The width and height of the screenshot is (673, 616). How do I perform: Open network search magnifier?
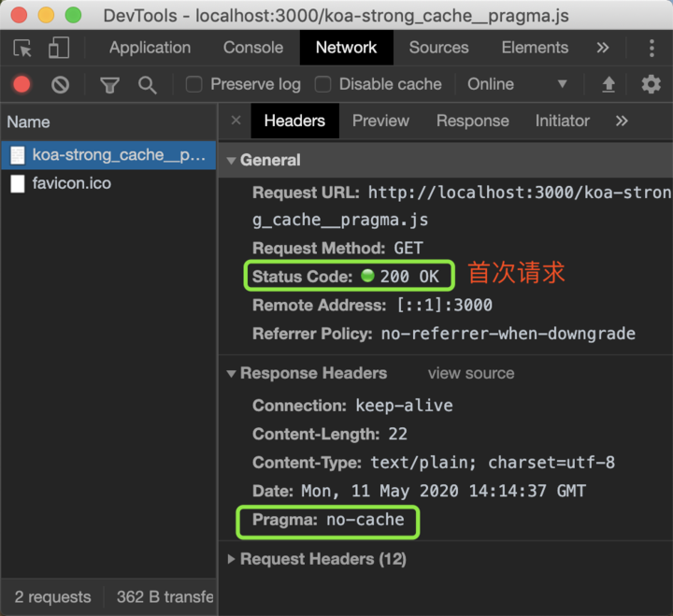click(148, 85)
